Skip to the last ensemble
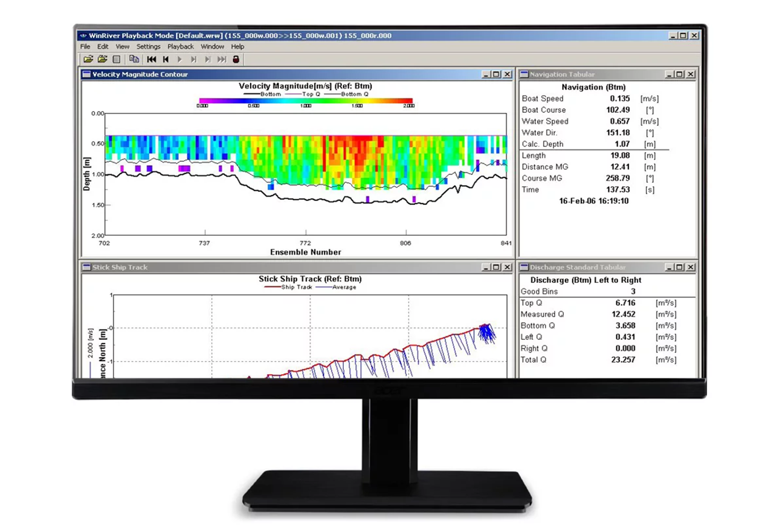This screenshot has height=532, width=773. [x=221, y=60]
